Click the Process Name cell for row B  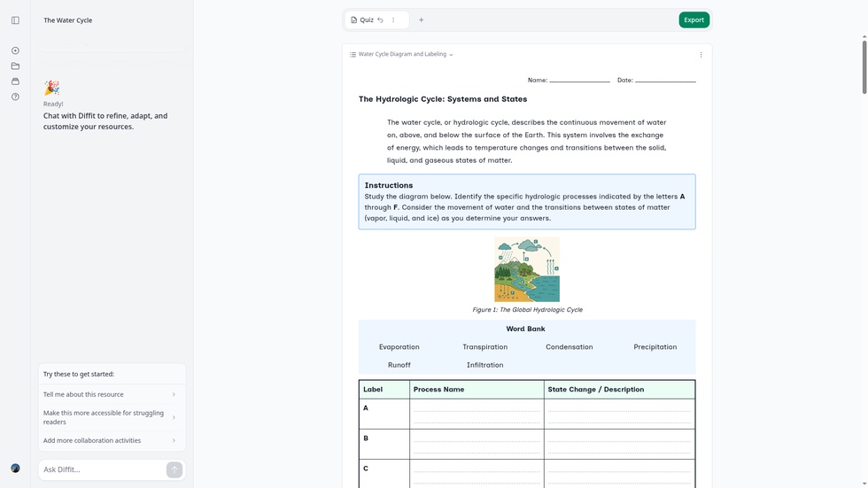[477, 445]
